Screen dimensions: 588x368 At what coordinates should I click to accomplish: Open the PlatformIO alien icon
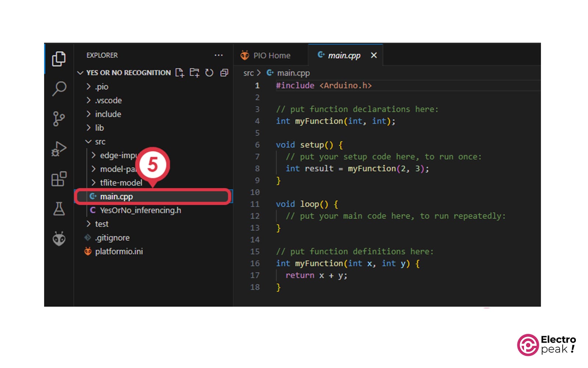[59, 239]
